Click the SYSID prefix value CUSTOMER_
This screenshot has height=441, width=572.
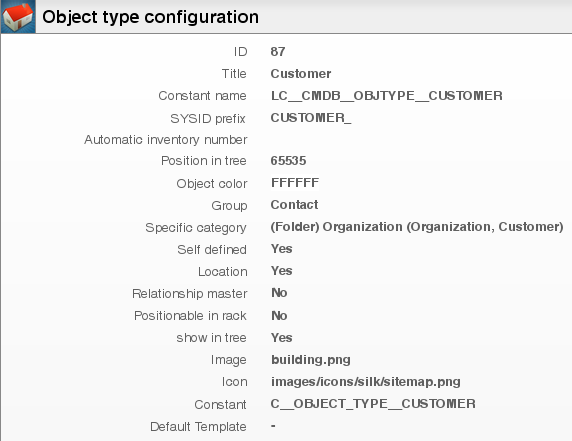tap(311, 118)
